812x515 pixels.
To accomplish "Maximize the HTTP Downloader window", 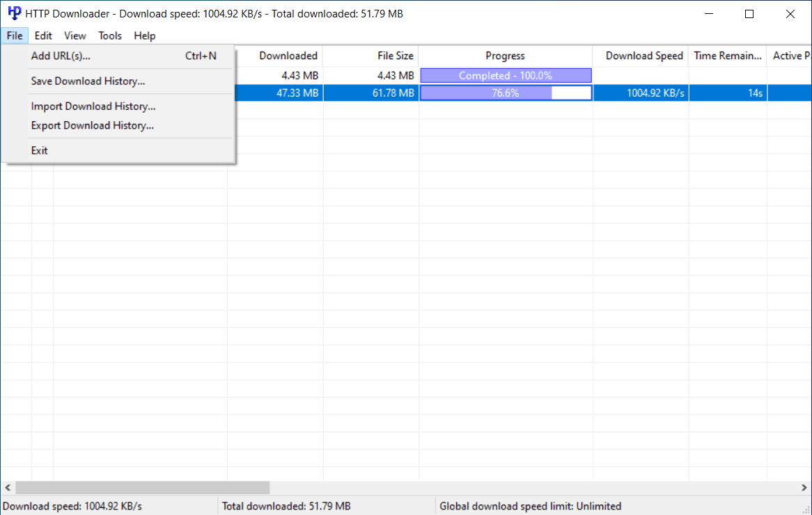I will point(749,13).
